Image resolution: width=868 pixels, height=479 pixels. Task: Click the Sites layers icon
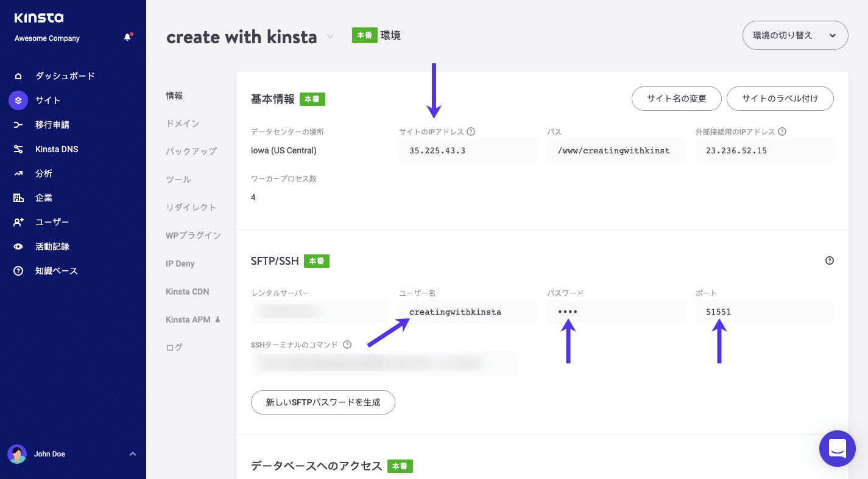pos(18,100)
